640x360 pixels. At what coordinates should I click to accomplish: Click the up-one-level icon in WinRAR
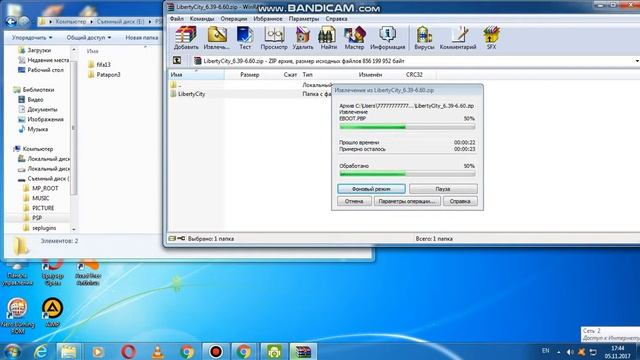point(177,60)
